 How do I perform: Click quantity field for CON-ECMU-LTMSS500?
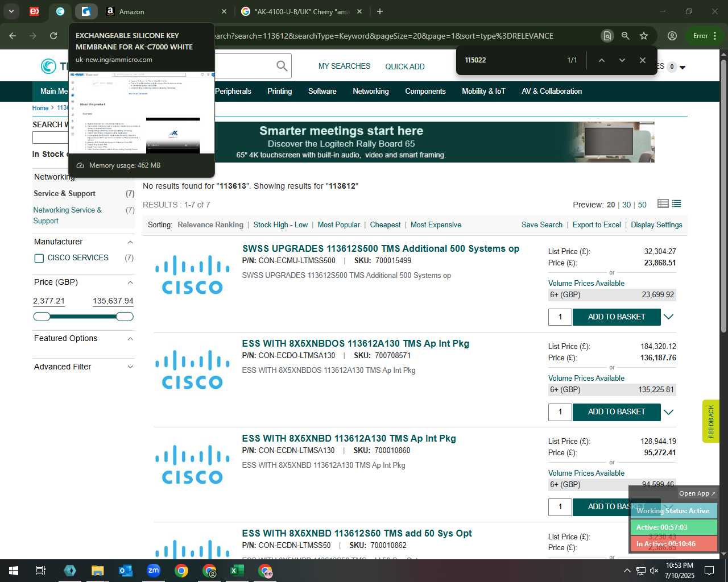tap(560, 317)
